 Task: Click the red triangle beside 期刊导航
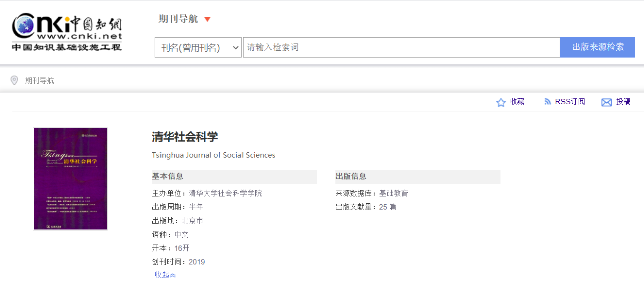(207, 19)
